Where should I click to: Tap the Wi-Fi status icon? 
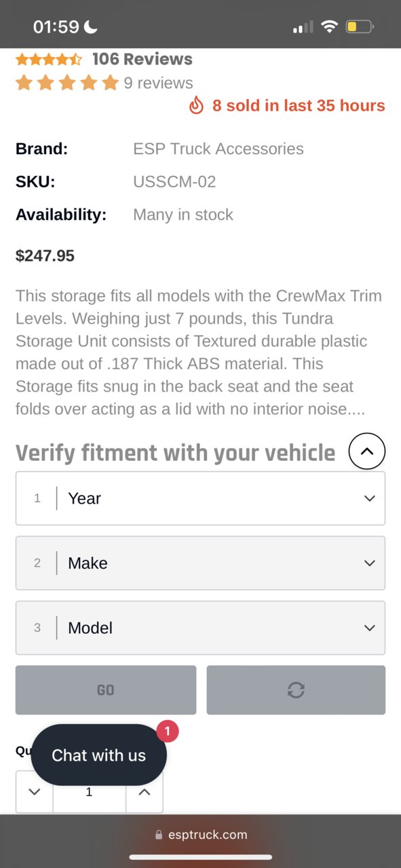click(330, 27)
